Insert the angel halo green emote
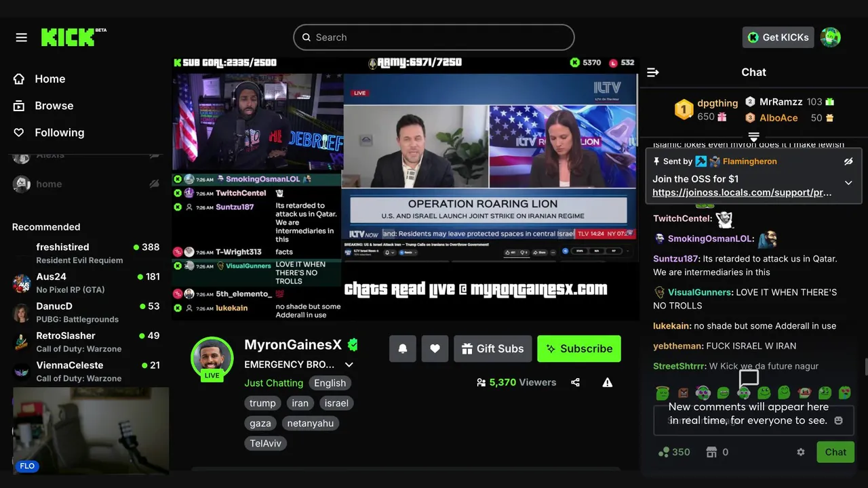This screenshot has width=868, height=488. tap(663, 392)
